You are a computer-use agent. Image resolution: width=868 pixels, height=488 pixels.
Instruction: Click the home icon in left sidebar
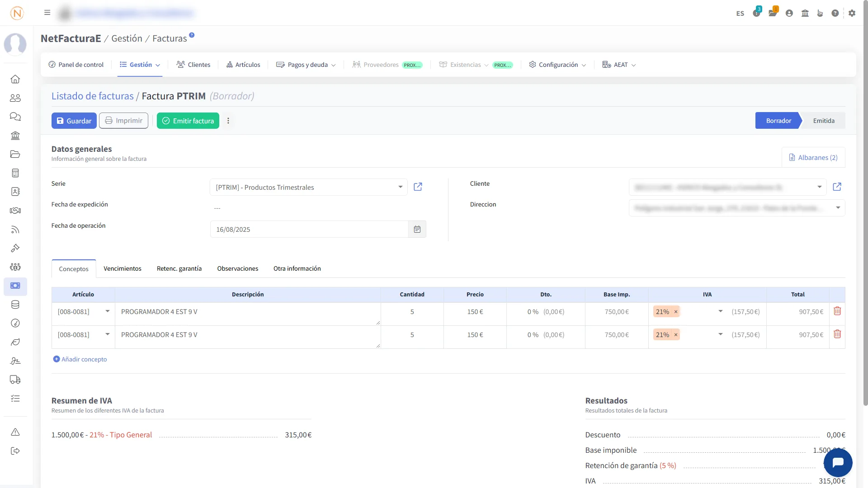[15, 80]
